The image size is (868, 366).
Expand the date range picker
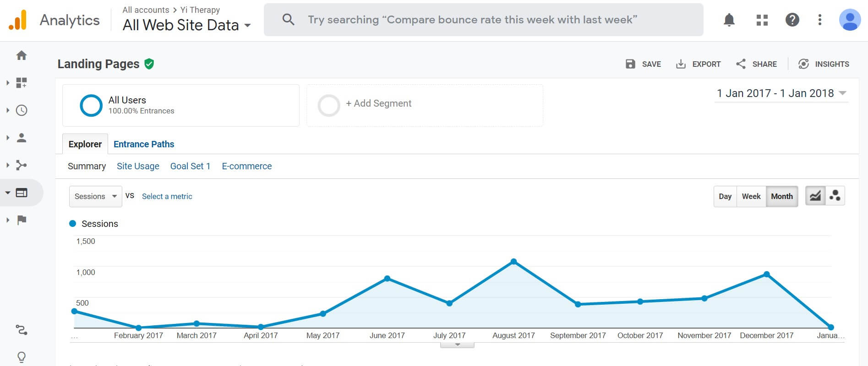click(781, 93)
